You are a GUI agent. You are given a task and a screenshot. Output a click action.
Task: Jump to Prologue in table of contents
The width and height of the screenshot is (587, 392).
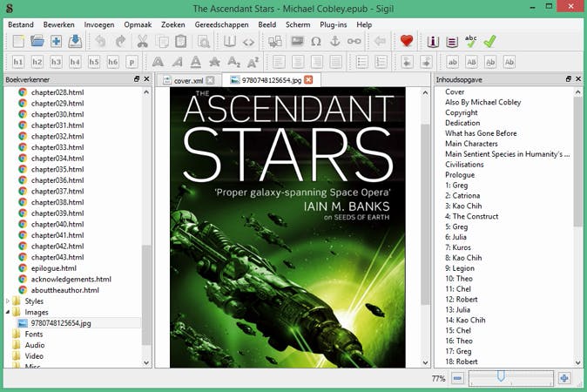[461, 175]
